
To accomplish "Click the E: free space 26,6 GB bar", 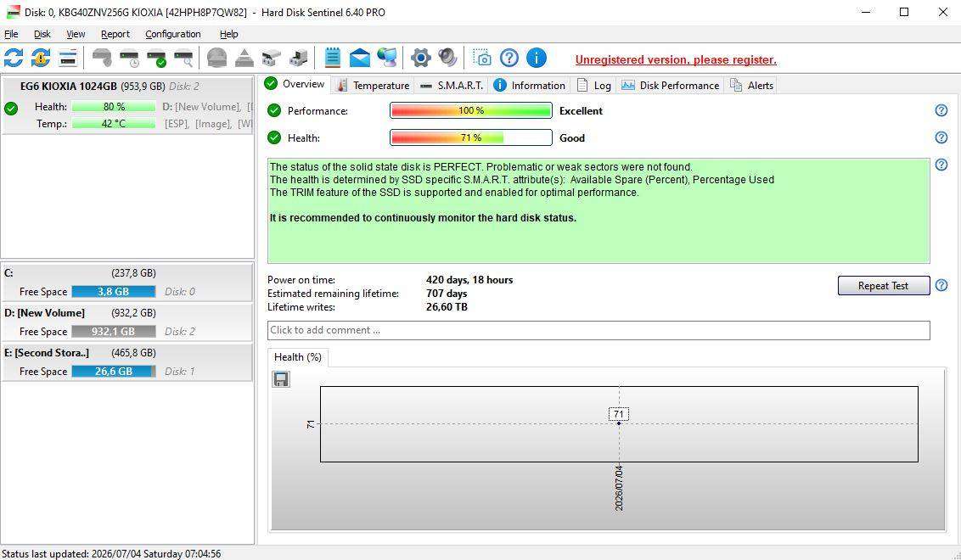I will [x=114, y=372].
